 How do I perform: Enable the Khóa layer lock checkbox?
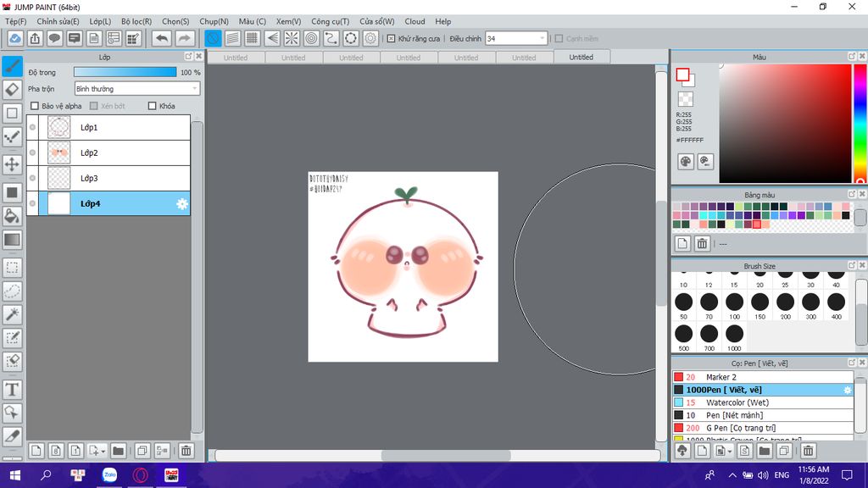(x=153, y=106)
